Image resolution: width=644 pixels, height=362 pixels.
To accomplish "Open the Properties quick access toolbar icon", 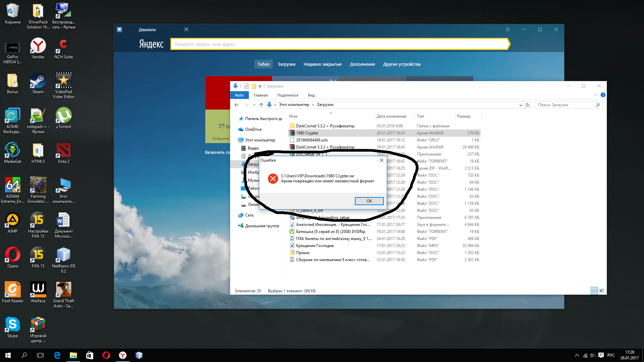I will [x=247, y=86].
